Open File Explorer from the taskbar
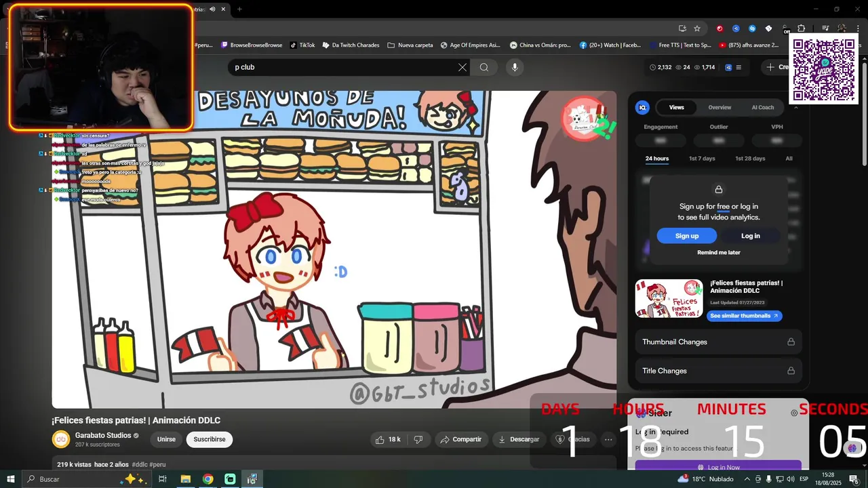The image size is (868, 488). [185, 479]
